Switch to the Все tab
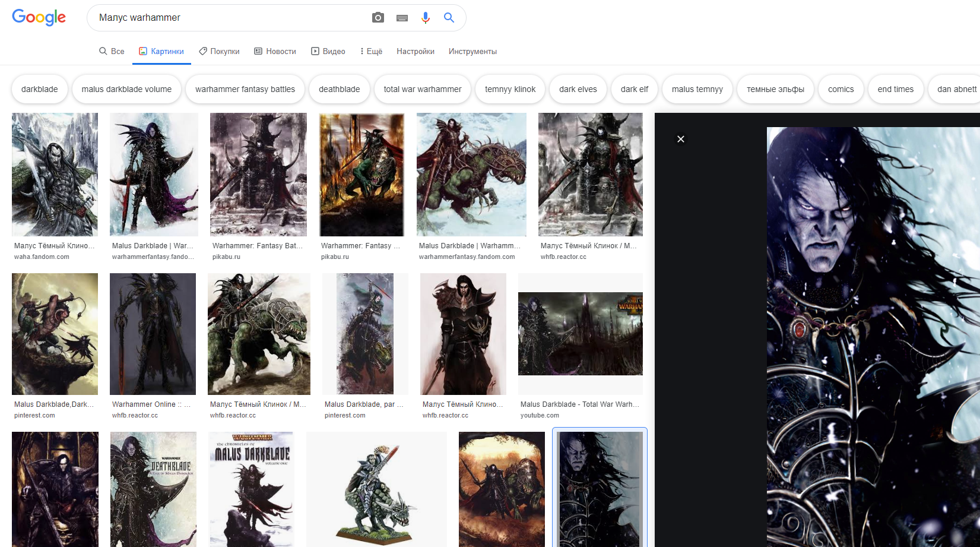The height and width of the screenshot is (547, 980). [x=112, y=52]
